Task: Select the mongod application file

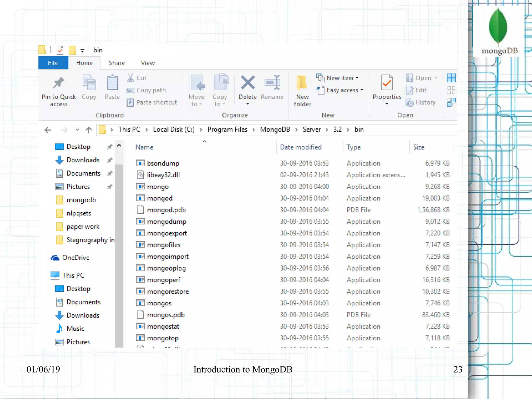Action: click(159, 198)
